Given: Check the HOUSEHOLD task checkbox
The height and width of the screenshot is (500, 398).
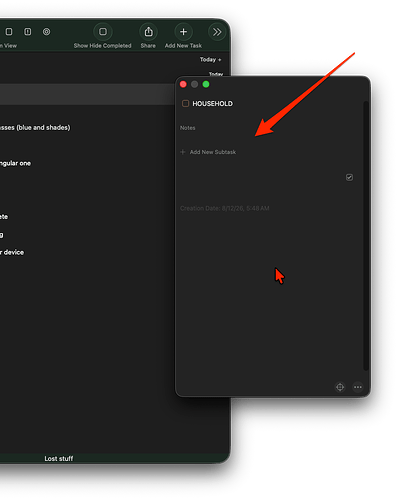Looking at the screenshot, I should [x=185, y=103].
